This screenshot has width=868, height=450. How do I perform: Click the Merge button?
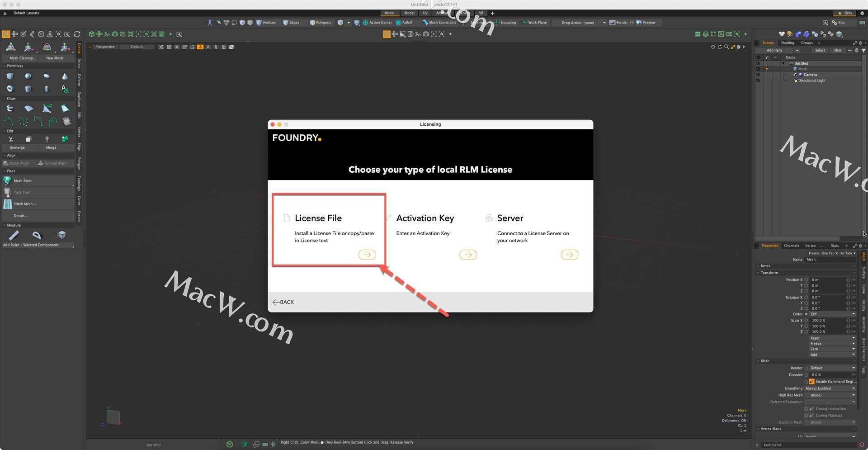56,148
